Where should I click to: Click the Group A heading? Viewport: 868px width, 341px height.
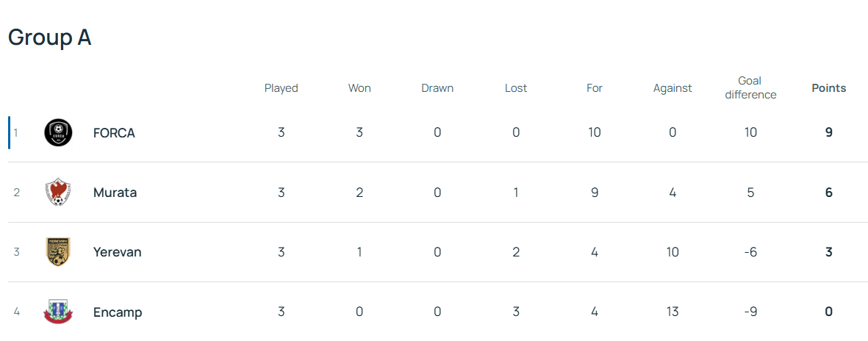[49, 37]
